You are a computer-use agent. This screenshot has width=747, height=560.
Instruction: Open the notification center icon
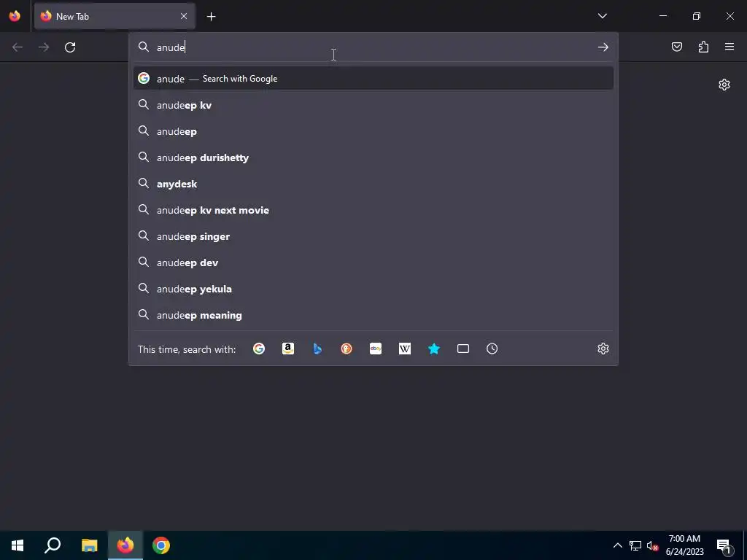(x=724, y=545)
